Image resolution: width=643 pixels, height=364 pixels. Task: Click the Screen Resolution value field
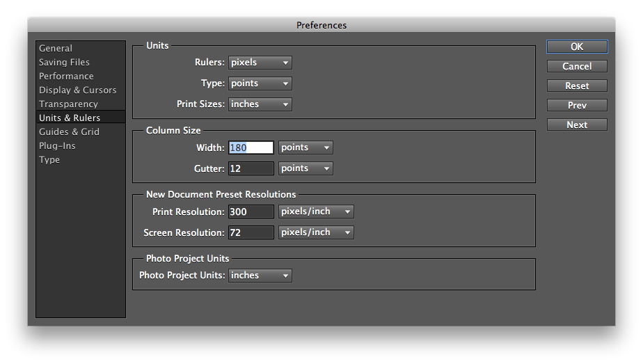(251, 232)
